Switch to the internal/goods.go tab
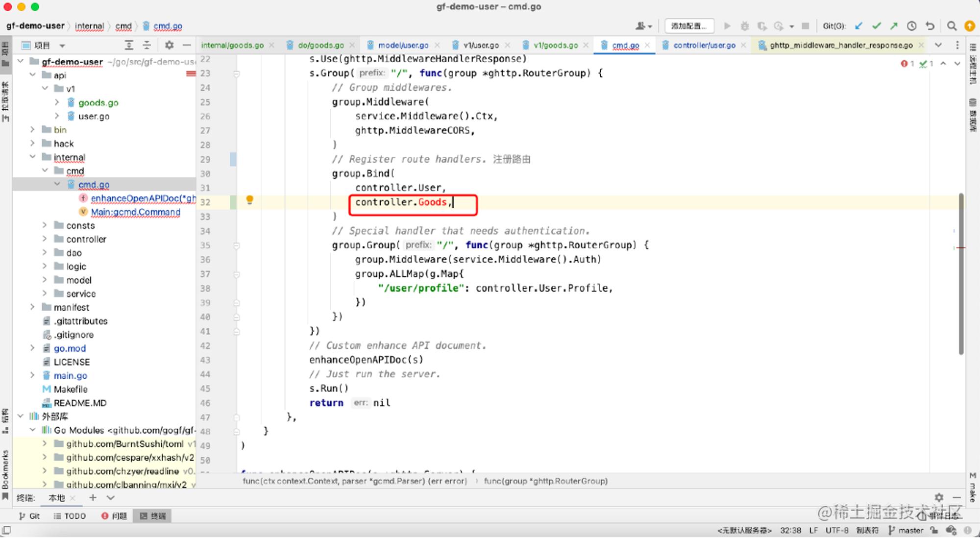 [232, 46]
